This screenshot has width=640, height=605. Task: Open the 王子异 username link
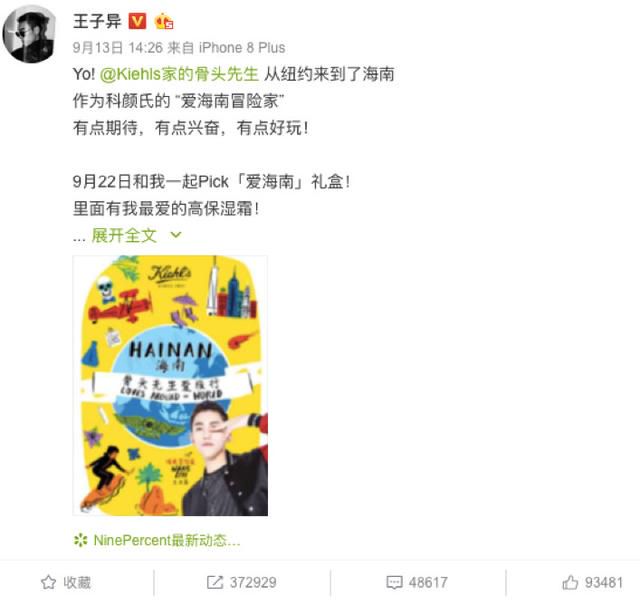pos(97,21)
